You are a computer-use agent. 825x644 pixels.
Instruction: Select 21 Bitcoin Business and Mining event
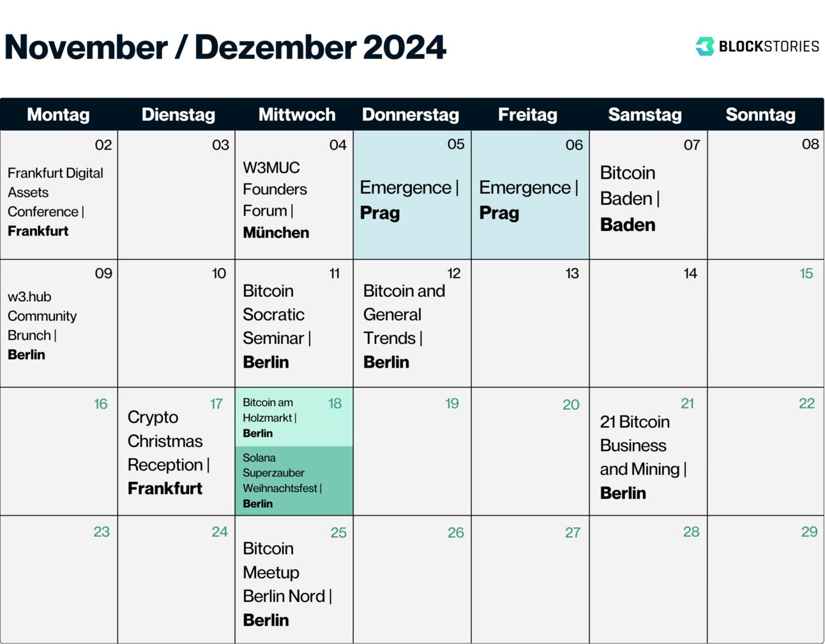pos(644,458)
